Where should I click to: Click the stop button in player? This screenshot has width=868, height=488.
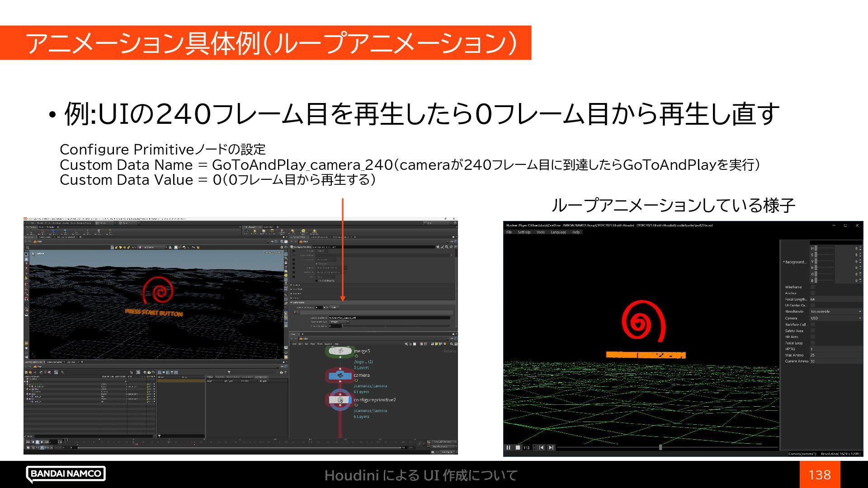tap(518, 447)
